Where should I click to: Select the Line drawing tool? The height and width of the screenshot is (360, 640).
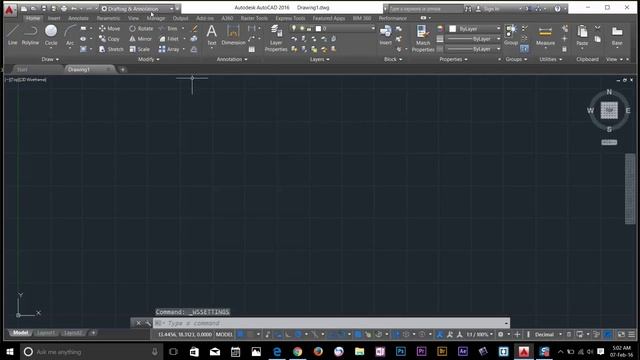13,35
